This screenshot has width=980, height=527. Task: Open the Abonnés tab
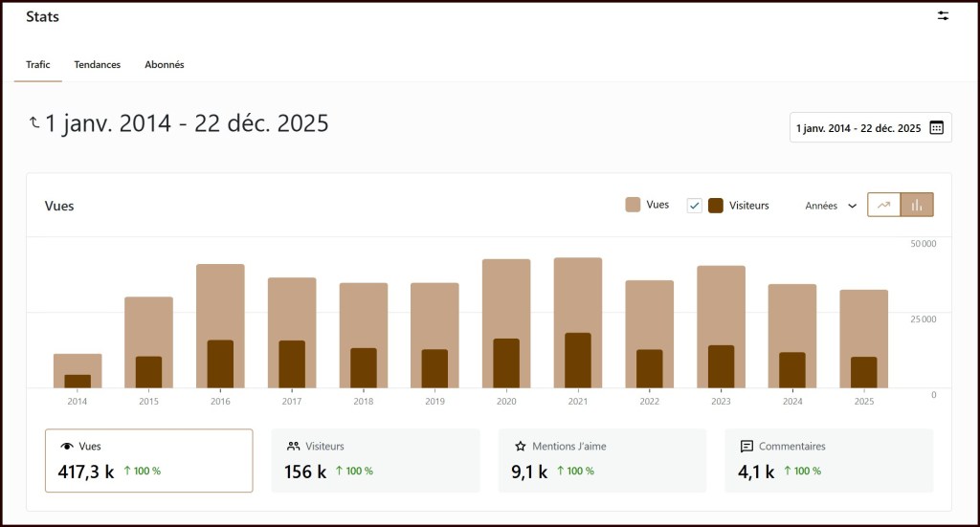[165, 65]
